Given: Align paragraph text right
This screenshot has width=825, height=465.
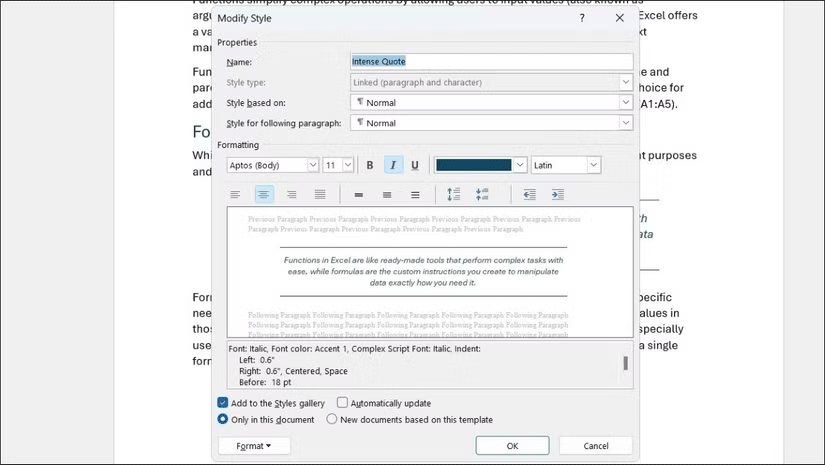Looking at the screenshot, I should point(291,195).
